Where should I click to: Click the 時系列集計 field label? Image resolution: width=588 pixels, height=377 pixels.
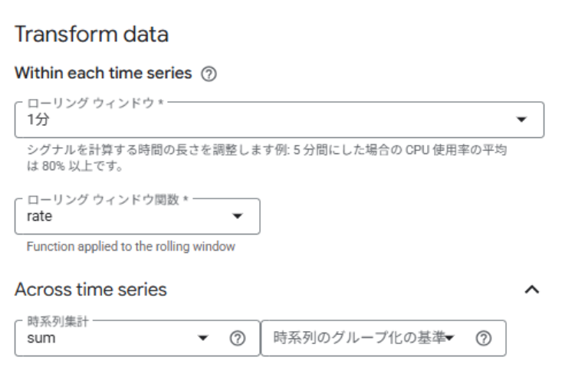pos(55,322)
